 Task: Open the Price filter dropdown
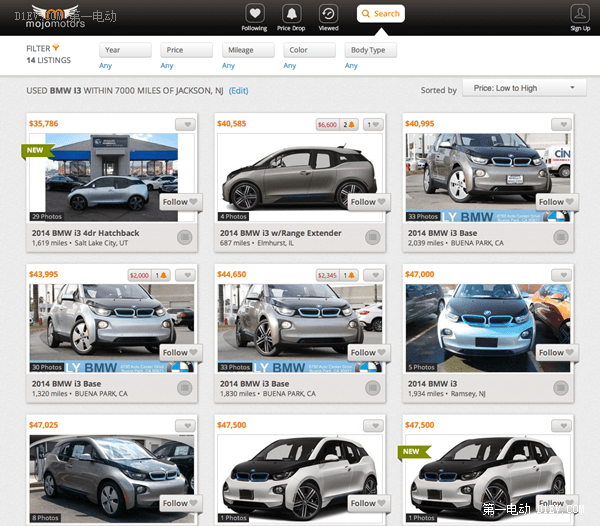187,50
